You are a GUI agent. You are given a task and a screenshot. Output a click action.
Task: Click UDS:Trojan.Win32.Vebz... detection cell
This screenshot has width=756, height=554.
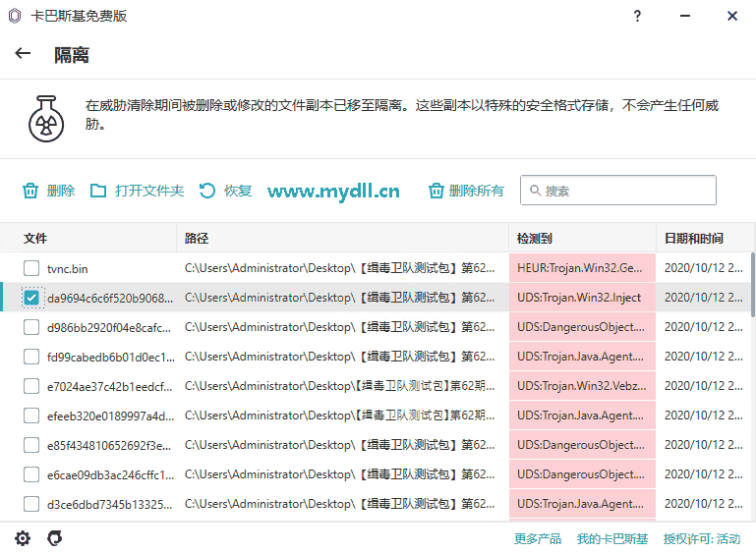[x=582, y=386]
